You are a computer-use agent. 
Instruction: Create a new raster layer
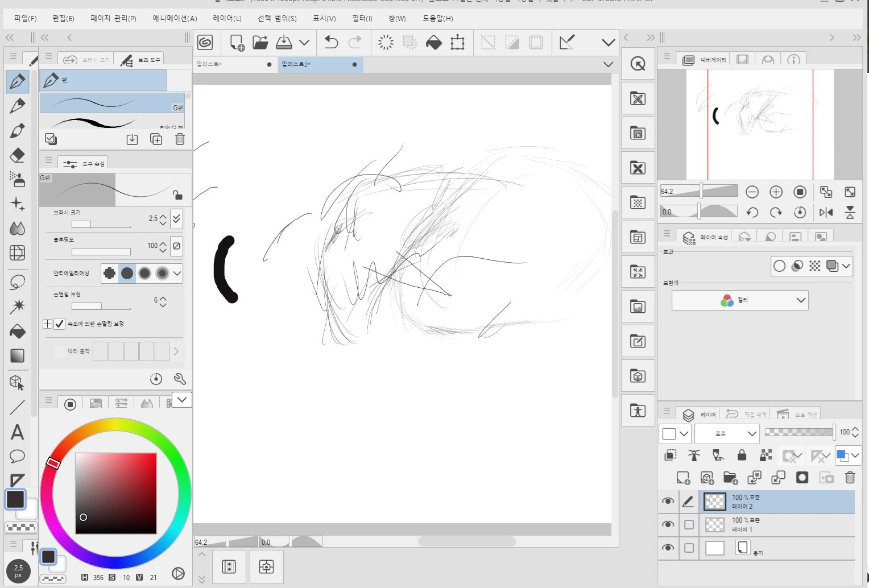[683, 478]
